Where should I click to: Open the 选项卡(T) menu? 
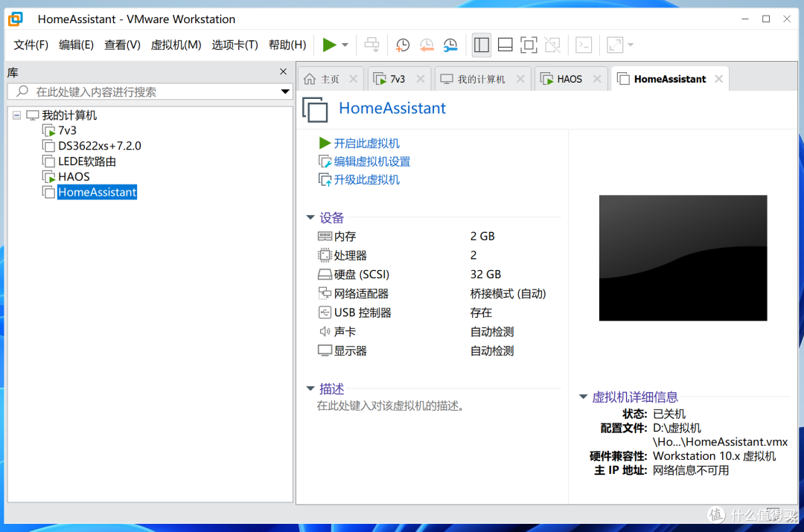(234, 45)
